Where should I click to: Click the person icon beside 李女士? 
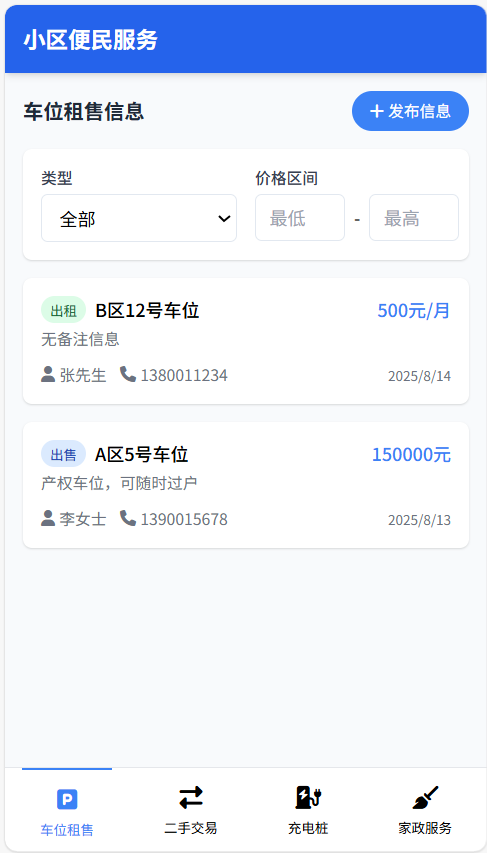[x=48, y=518]
